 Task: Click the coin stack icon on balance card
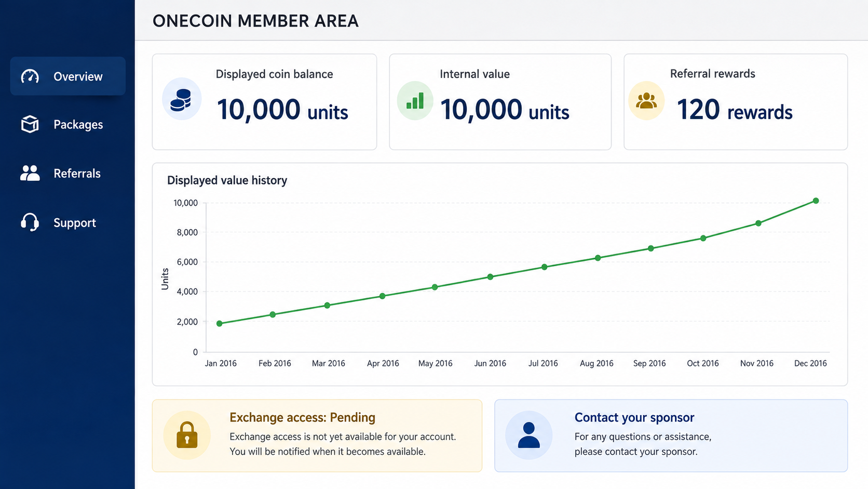181,100
